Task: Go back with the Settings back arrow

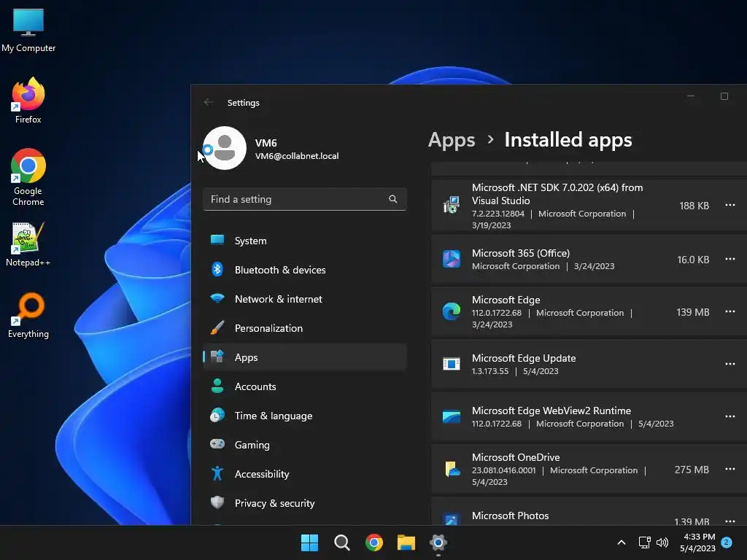Action: (209, 102)
